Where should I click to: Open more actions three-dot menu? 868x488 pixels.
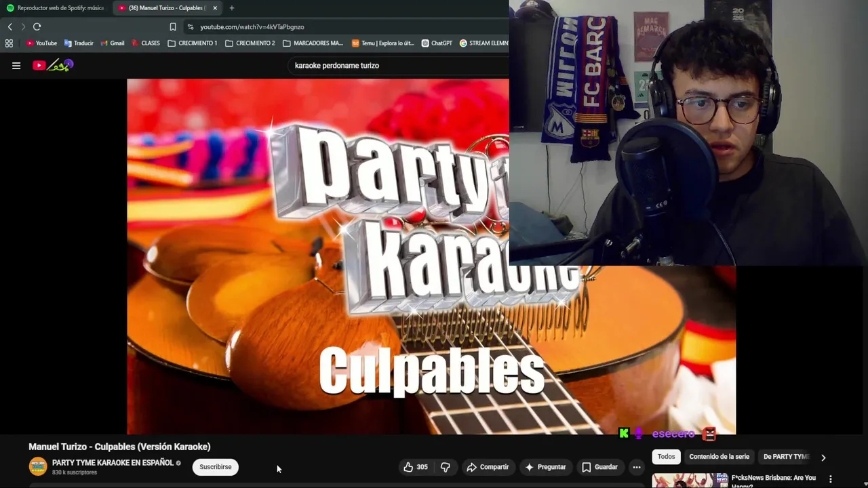(636, 467)
